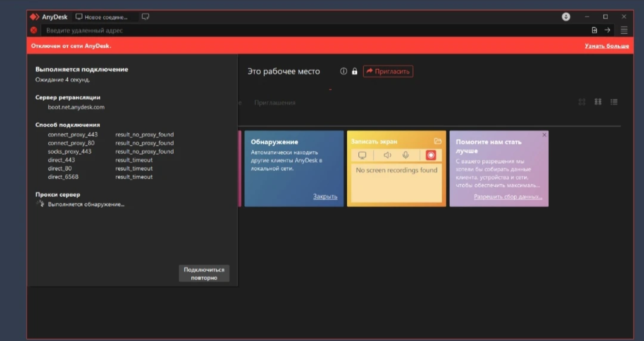Click the lock icon beside workplace title
644x341 pixels.
pyautogui.click(x=354, y=71)
